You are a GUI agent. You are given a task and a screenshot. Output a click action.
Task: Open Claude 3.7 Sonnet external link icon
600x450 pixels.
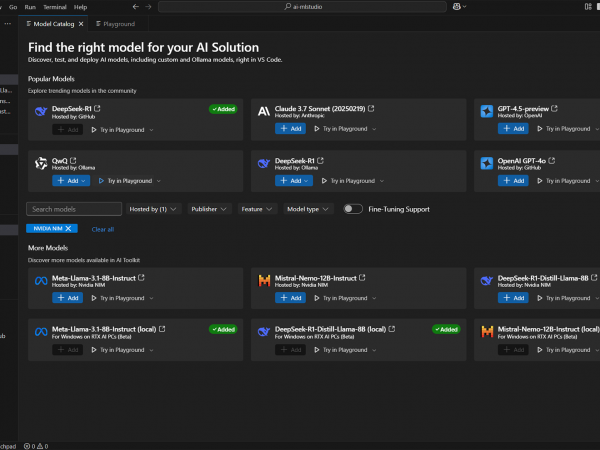pyautogui.click(x=371, y=109)
